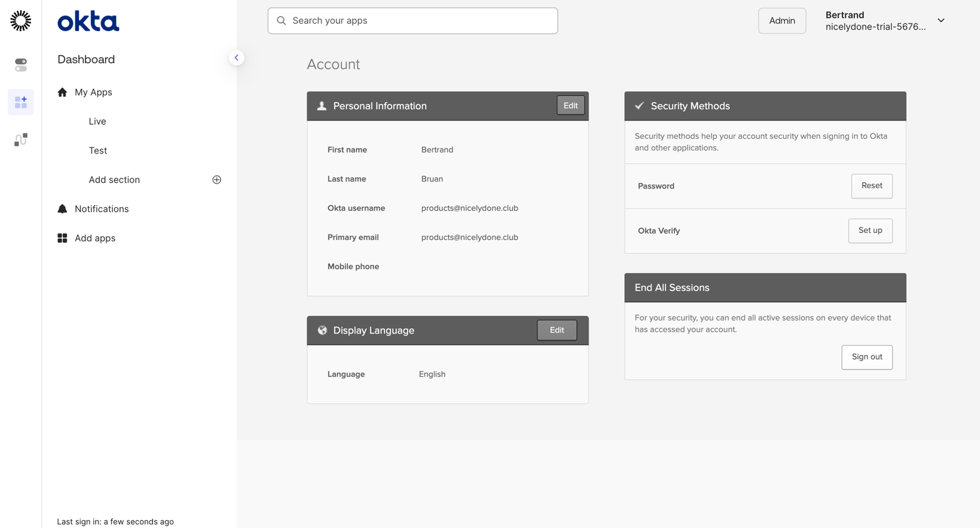Click the grid icon beside Add apps
The width and height of the screenshot is (980, 528).
[x=62, y=238]
